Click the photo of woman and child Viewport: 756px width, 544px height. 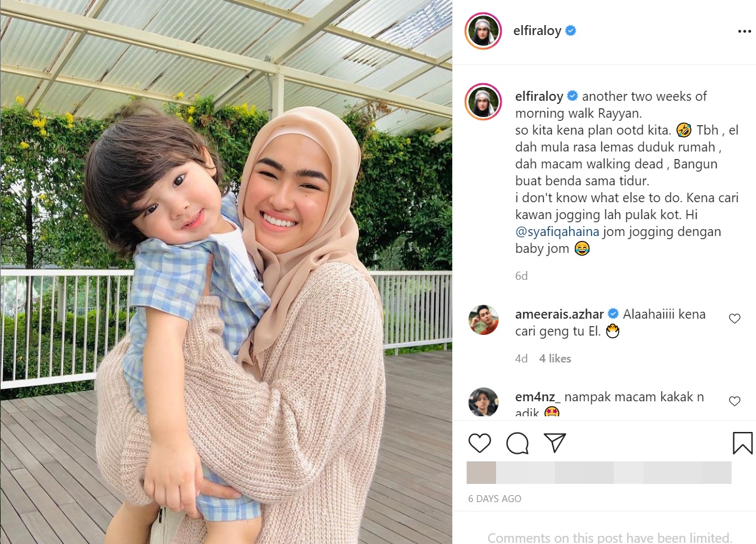pyautogui.click(x=226, y=272)
